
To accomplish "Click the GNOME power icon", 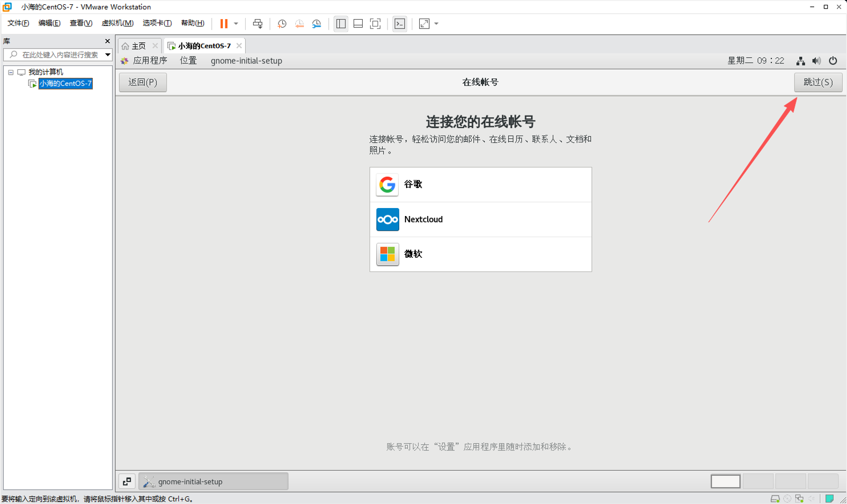I will (833, 61).
